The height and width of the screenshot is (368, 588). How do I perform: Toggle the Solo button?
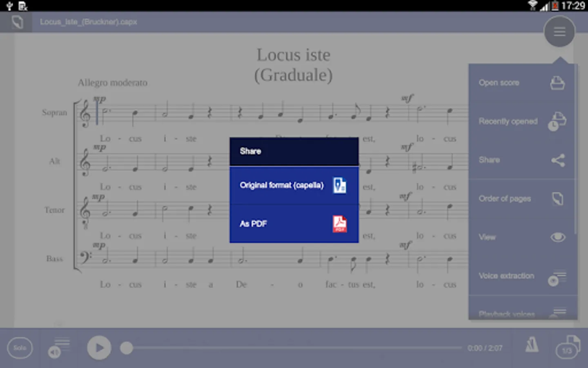click(x=20, y=348)
